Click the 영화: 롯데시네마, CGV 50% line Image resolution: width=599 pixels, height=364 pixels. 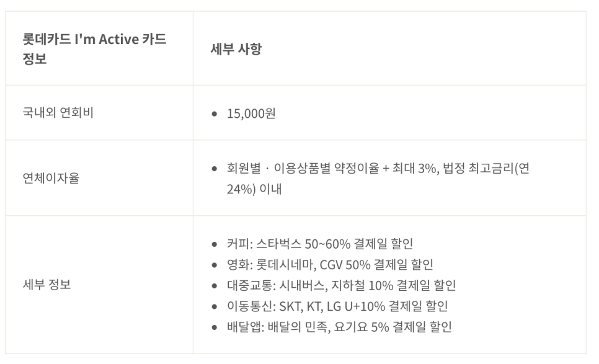[330, 264]
